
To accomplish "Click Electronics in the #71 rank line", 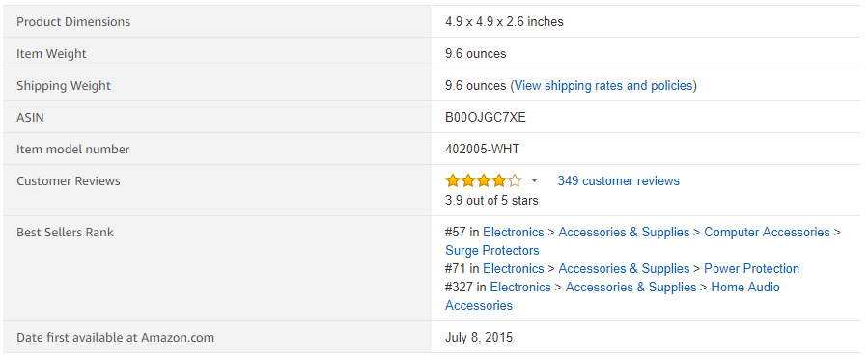I will click(513, 268).
